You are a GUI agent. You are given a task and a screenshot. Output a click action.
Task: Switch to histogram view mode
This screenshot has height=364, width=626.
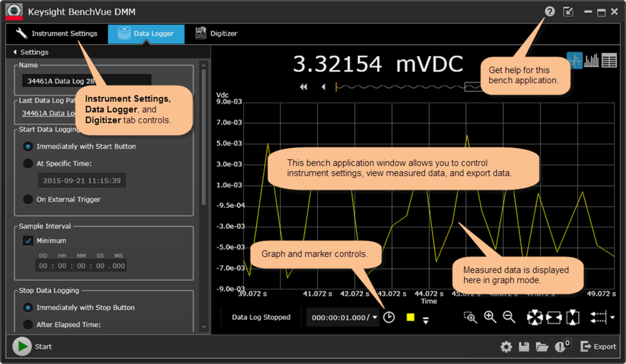[x=591, y=60]
